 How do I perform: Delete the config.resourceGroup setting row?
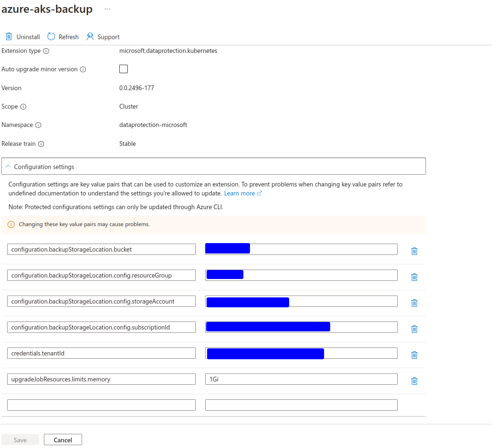pyautogui.click(x=414, y=277)
